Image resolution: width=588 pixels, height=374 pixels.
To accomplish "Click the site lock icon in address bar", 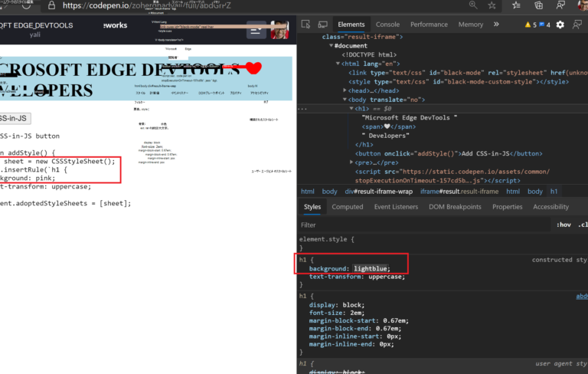I will point(52,5).
